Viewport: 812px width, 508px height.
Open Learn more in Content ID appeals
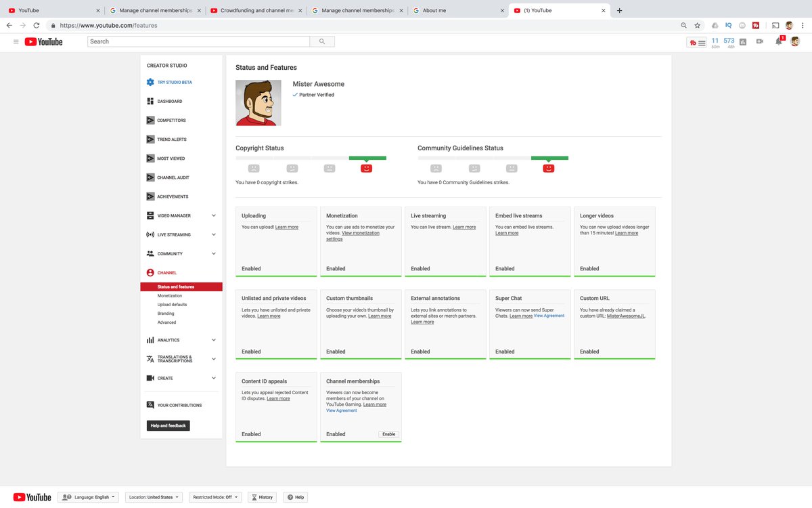278,398
